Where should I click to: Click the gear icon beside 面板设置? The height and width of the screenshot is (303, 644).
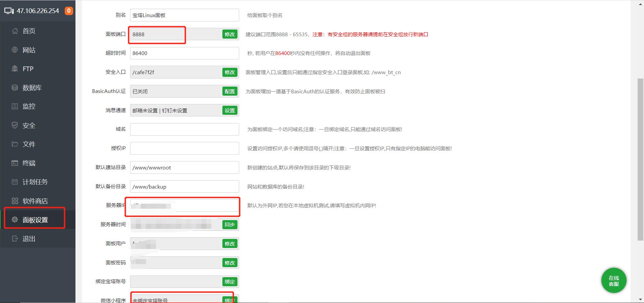pyautogui.click(x=15, y=220)
